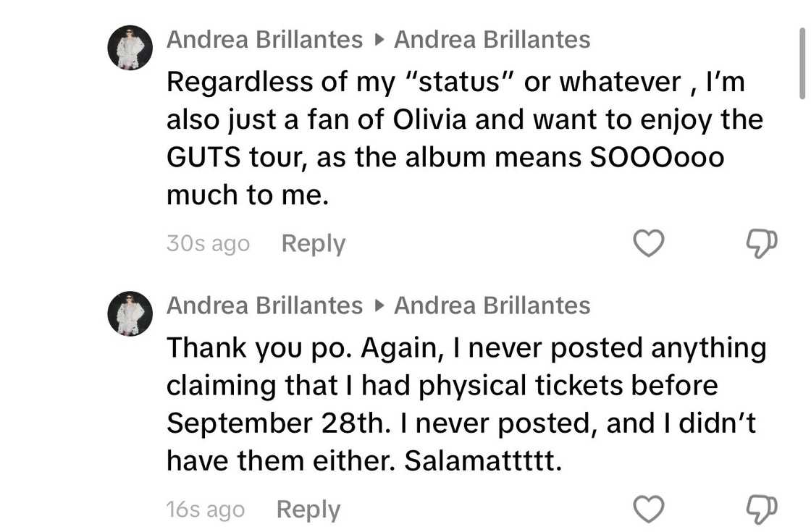Click the reply arrow in the 'Thank you po' comment header
Viewport: 811px width, 532px height.
pos(378,306)
